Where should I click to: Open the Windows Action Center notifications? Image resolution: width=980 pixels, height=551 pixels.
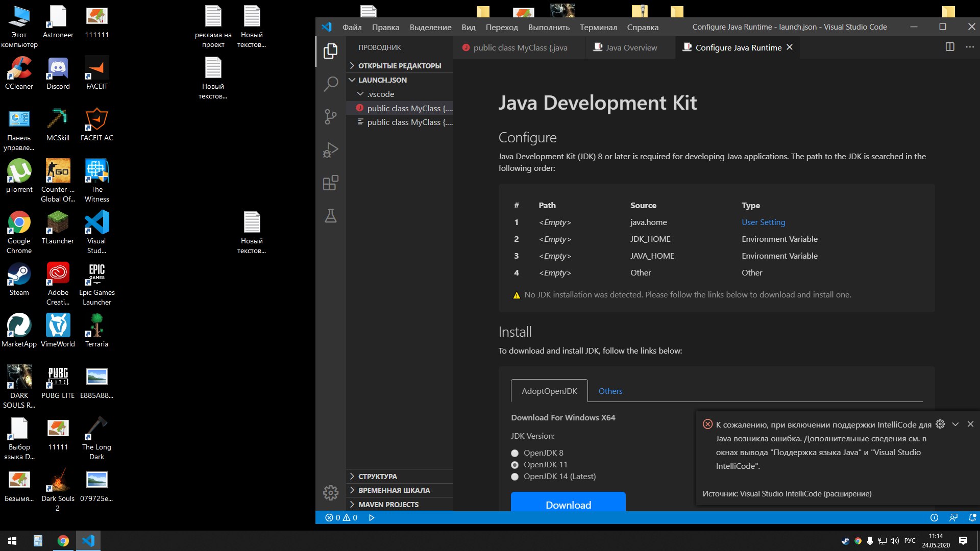pos(963,541)
